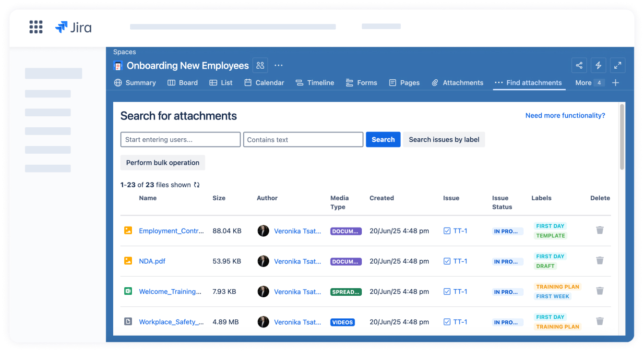Click the blue Search button
This screenshot has height=352, width=644.
pyautogui.click(x=383, y=140)
